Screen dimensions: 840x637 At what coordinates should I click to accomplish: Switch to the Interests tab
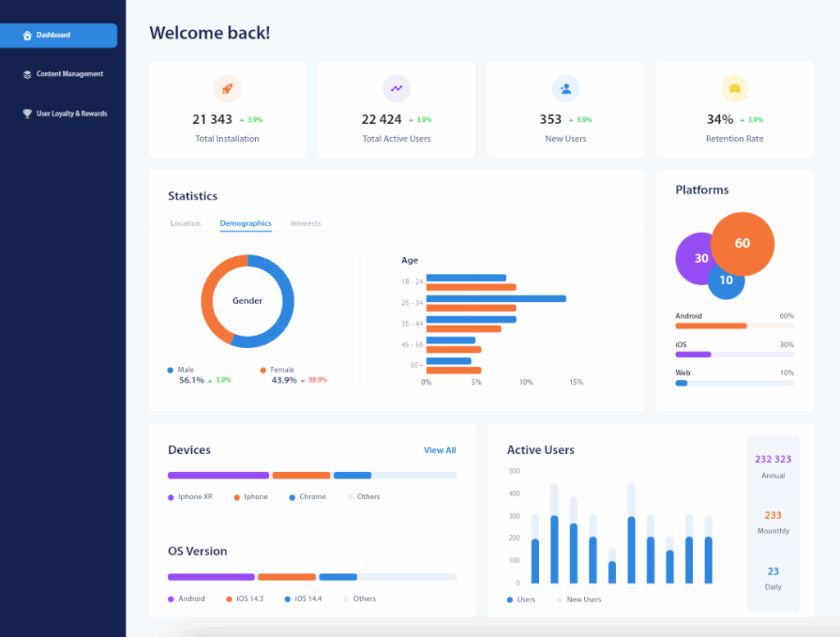[x=305, y=223]
